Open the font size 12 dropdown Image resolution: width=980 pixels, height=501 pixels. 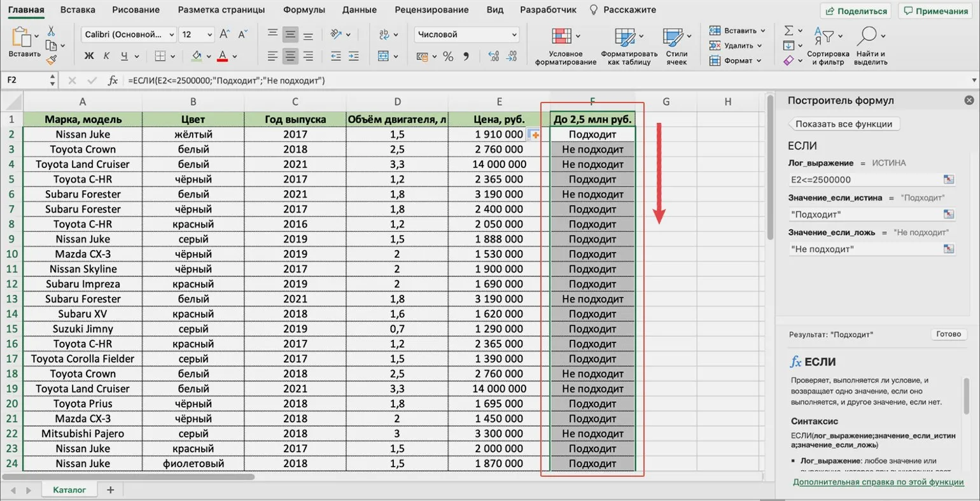[209, 34]
